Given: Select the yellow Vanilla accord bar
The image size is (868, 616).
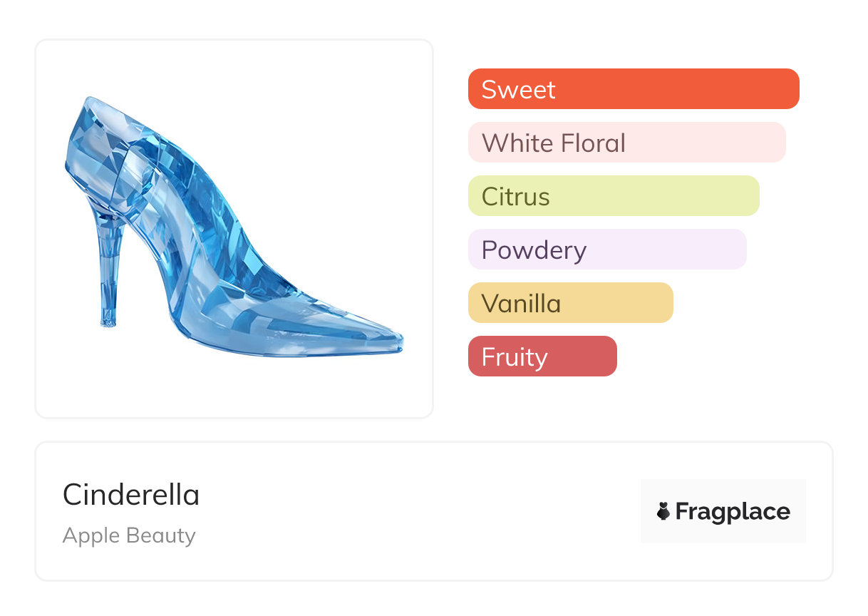Looking at the screenshot, I should pyautogui.click(x=570, y=303).
